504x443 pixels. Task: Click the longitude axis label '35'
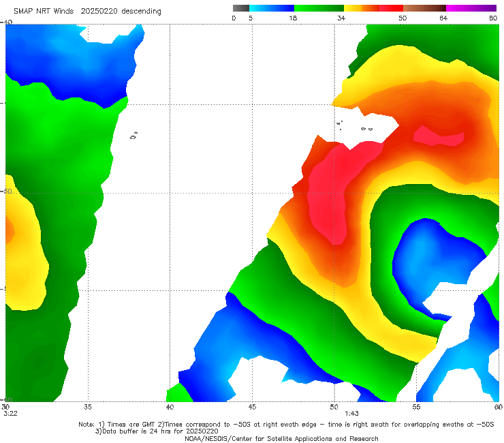87,407
